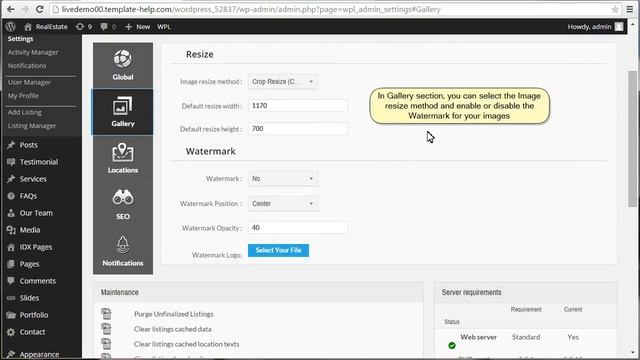Open the Comments sidebar menu icon
Image resolution: width=640 pixels, height=360 pixels.
pyautogui.click(x=11, y=281)
